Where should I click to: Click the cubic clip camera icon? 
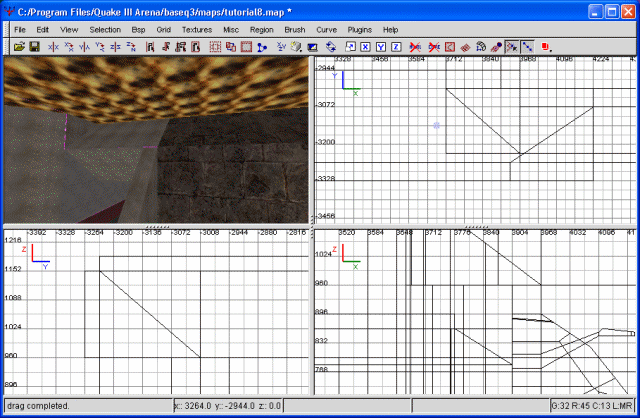click(312, 47)
